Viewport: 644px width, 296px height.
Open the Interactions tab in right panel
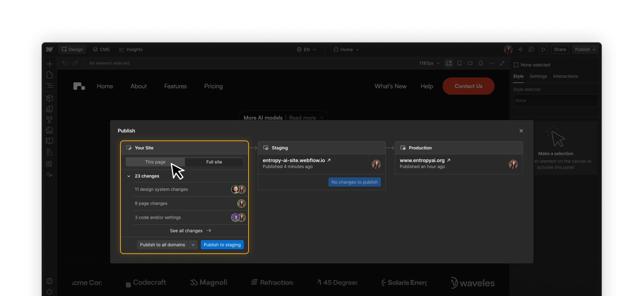[566, 76]
